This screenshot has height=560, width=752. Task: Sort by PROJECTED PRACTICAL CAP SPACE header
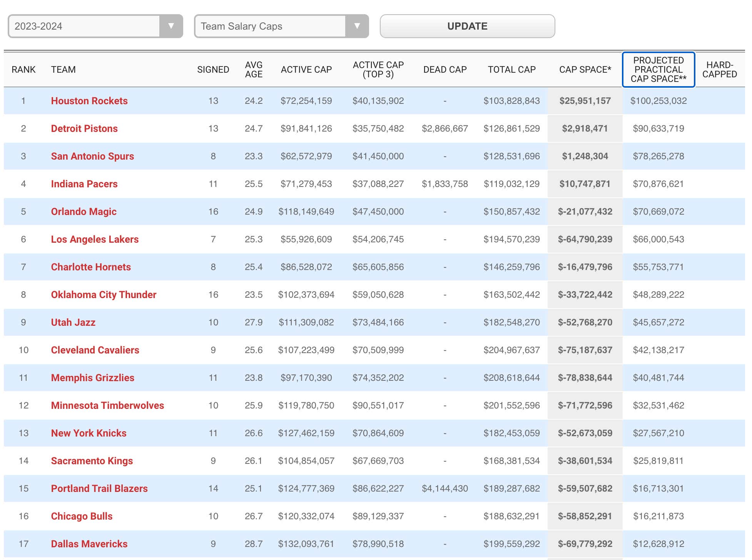[658, 70]
